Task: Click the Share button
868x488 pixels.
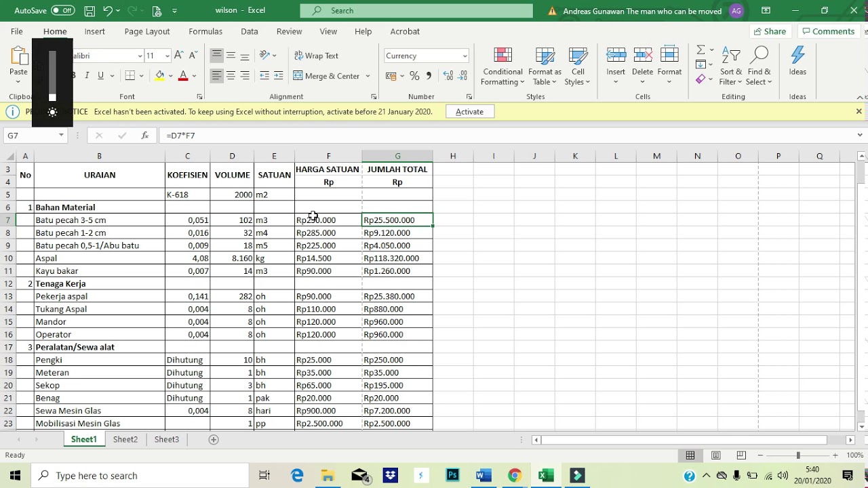Action: coord(770,31)
